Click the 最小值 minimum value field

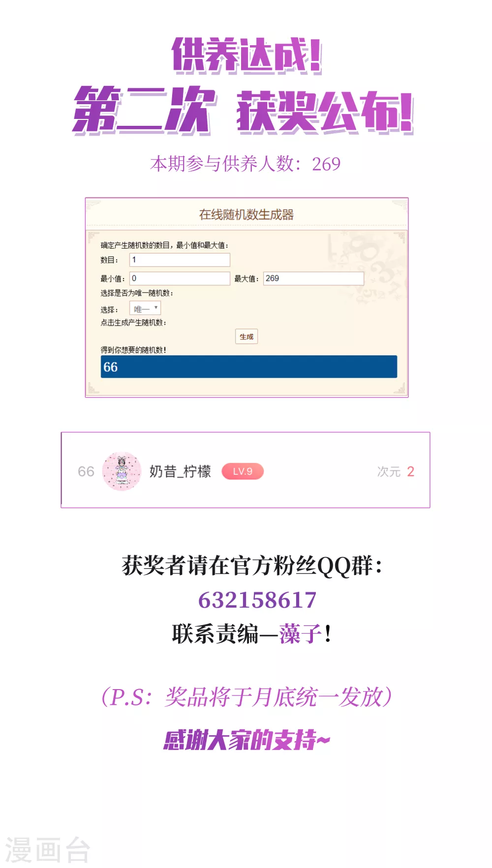point(180,278)
